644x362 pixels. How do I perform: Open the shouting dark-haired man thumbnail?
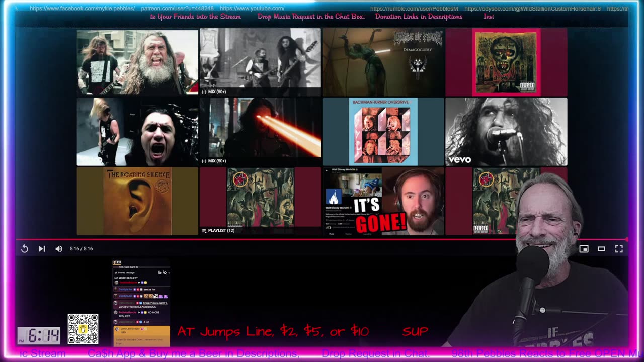(137, 132)
